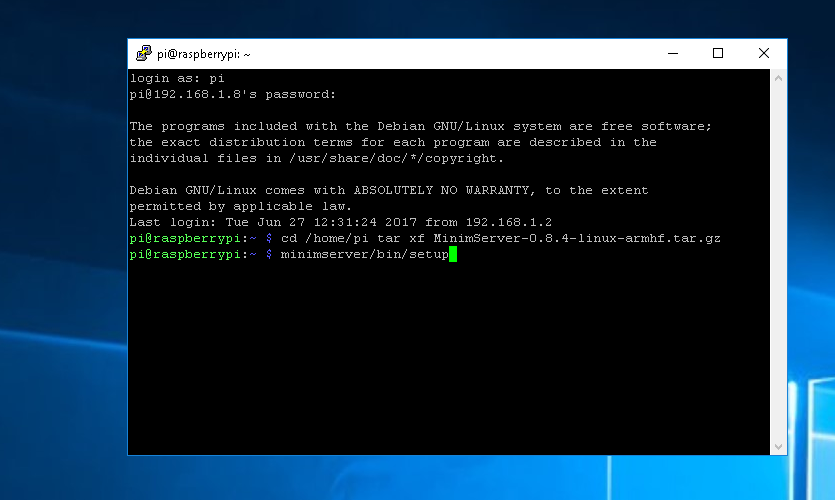This screenshot has width=835, height=500.
Task: Click the 'login as: pi' line
Action: coord(177,78)
